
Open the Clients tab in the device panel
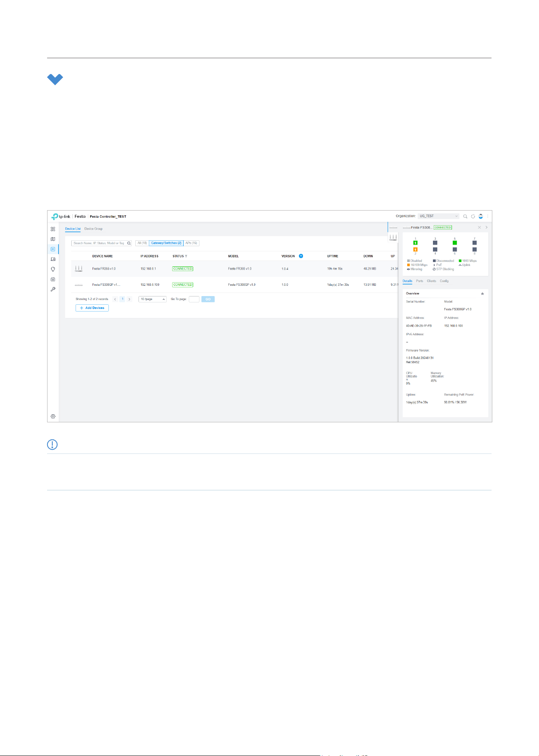(x=432, y=281)
